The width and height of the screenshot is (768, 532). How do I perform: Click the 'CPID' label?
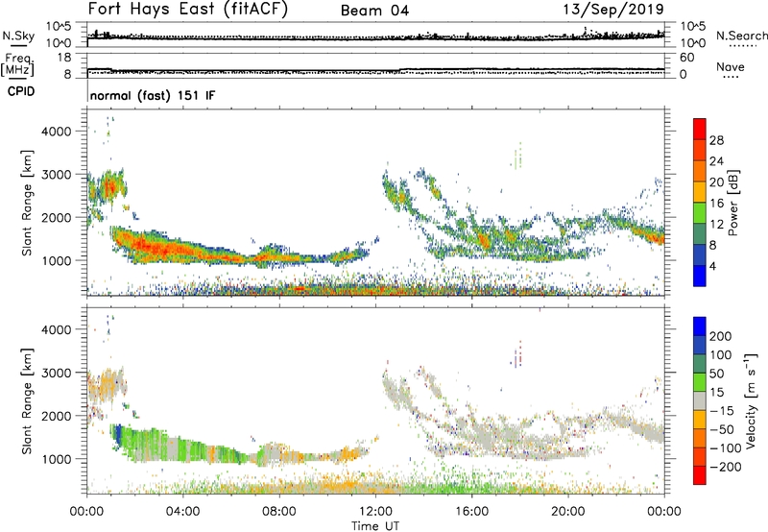(21, 91)
